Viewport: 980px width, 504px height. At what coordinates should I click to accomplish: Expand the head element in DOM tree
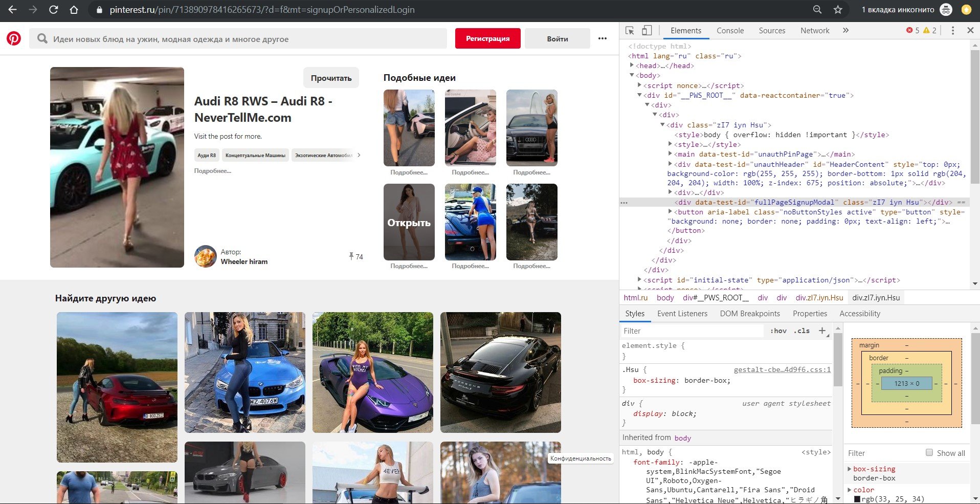click(632, 65)
